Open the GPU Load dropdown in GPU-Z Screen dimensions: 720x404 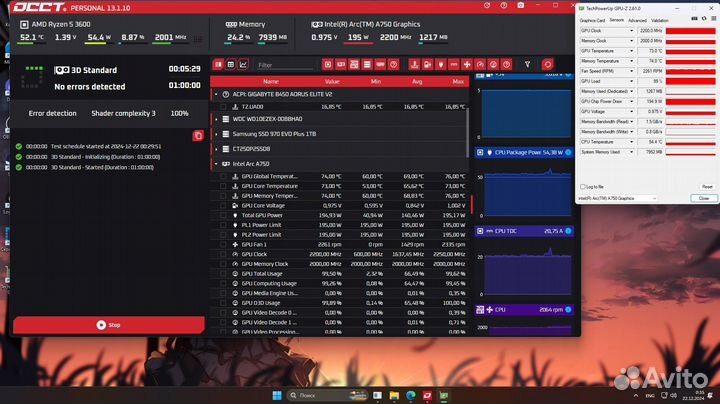point(631,81)
